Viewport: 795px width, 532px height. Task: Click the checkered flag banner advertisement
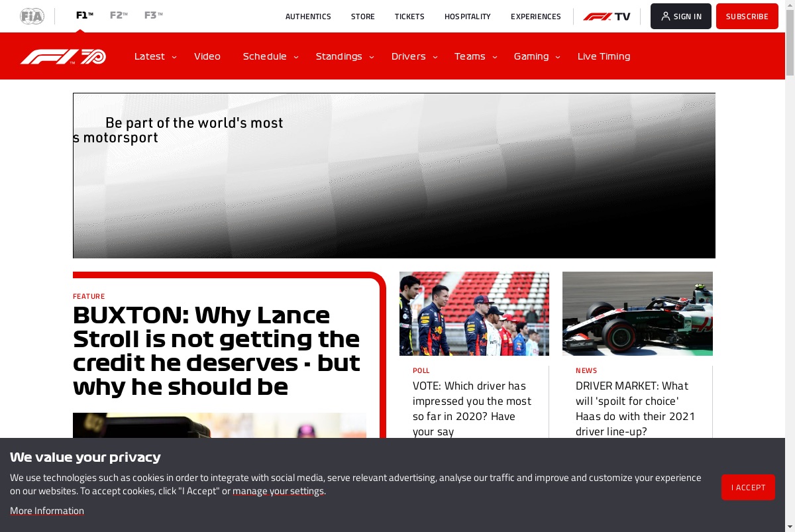tap(394, 176)
